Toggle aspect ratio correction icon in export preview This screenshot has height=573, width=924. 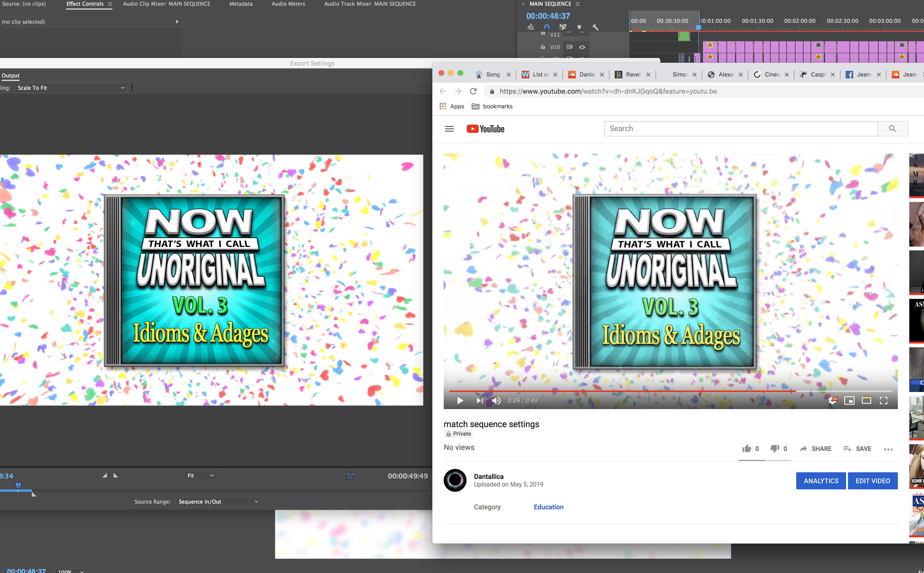click(x=350, y=476)
